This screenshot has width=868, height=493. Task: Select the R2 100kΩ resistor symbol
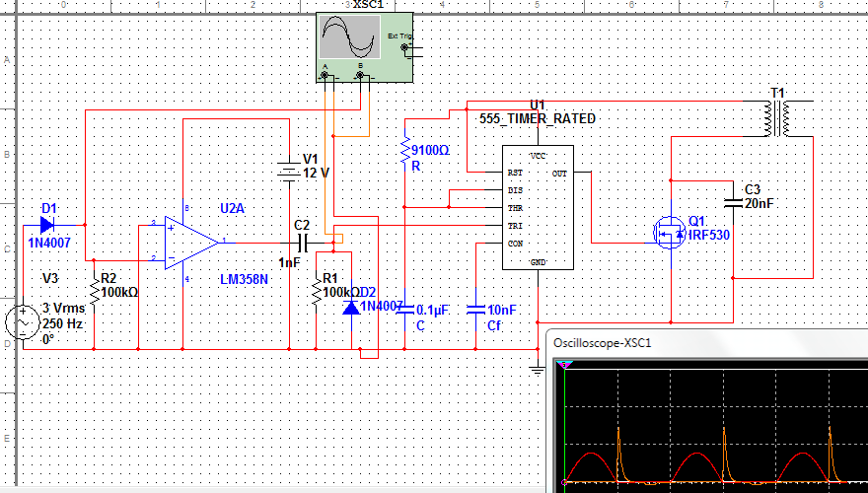click(x=94, y=292)
